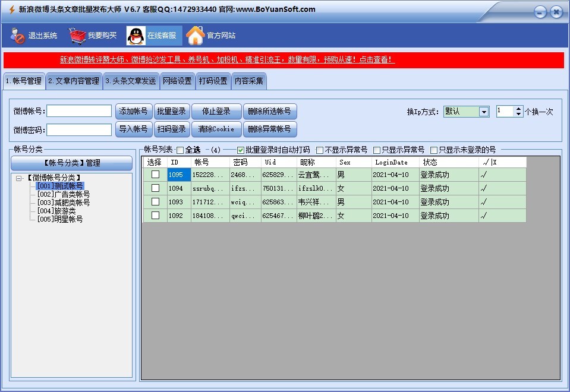The image size is (570, 392).
Task: Select the [001]测试帐号 category
Action: pyautogui.click(x=60, y=186)
